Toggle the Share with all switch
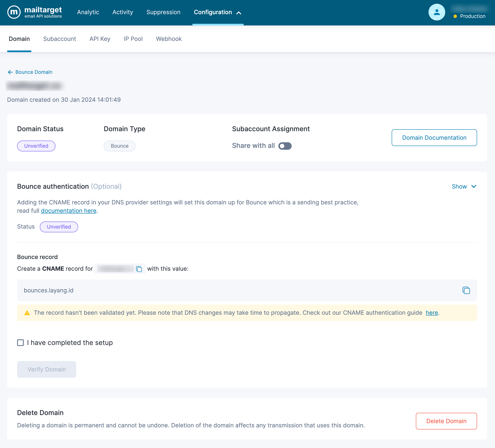 click(x=285, y=146)
